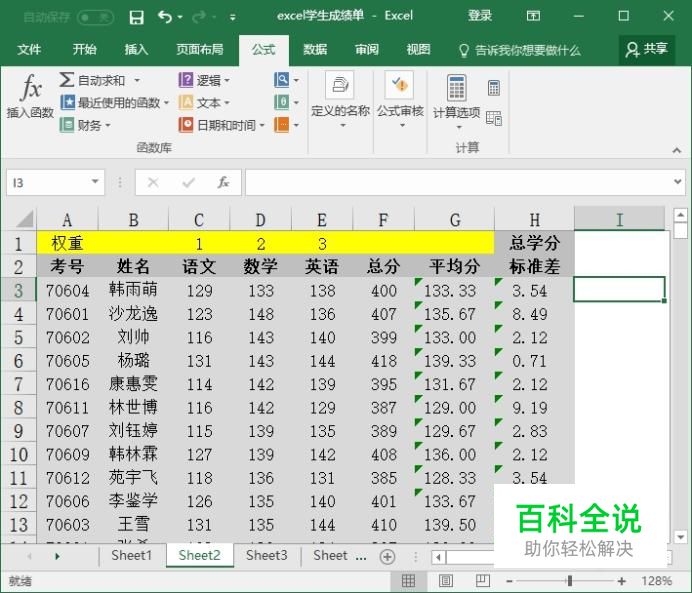Expand Date and Time dropdown arrow
This screenshot has width=692, height=593.
pyautogui.click(x=262, y=125)
